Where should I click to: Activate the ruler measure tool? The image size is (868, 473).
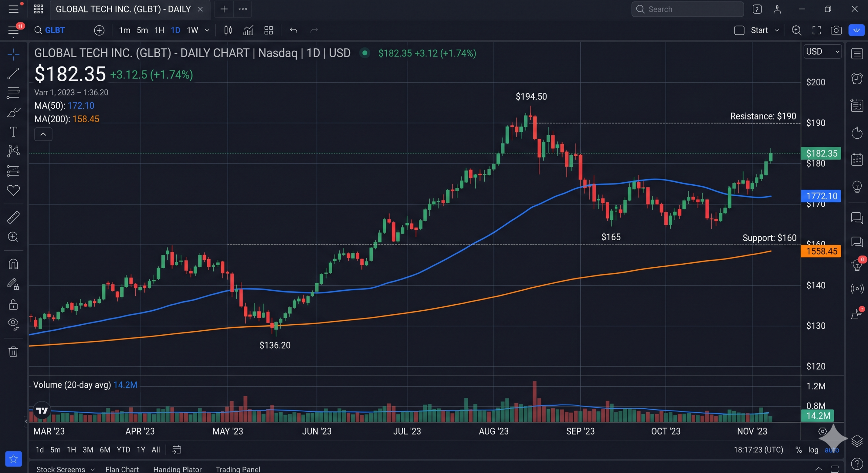coord(13,217)
